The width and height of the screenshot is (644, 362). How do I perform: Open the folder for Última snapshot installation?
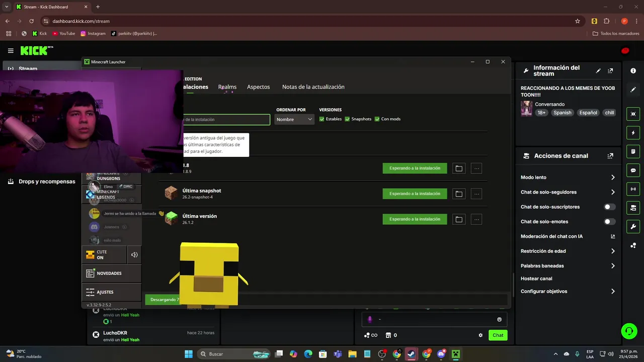(459, 194)
